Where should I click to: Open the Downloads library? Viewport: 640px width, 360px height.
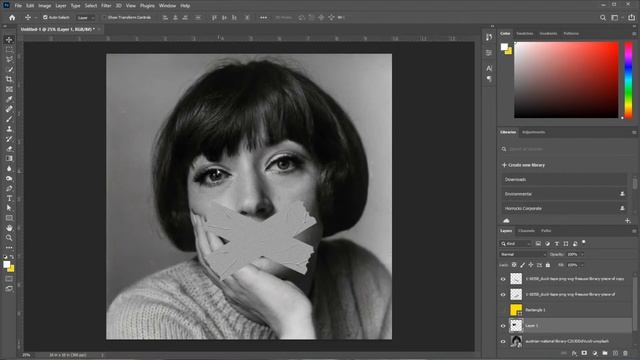tap(564, 179)
